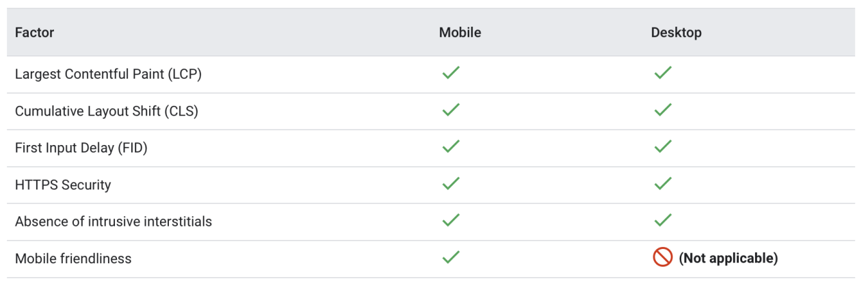Click the HTTPS Security row label
The height and width of the screenshot is (290, 868).
click(x=62, y=185)
